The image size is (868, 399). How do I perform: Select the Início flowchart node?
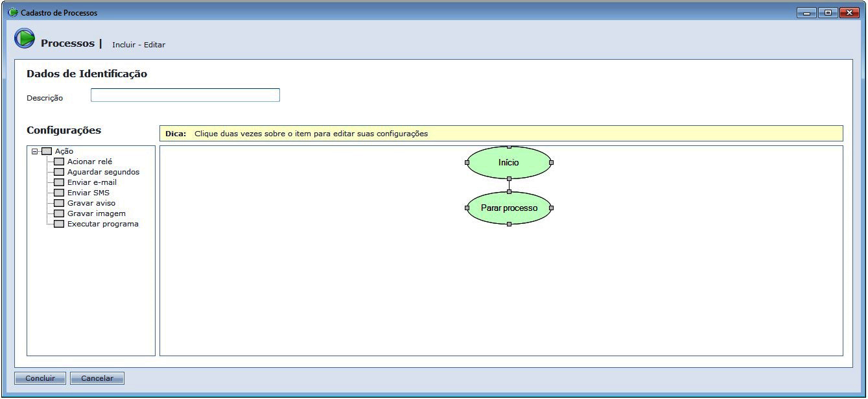click(509, 163)
